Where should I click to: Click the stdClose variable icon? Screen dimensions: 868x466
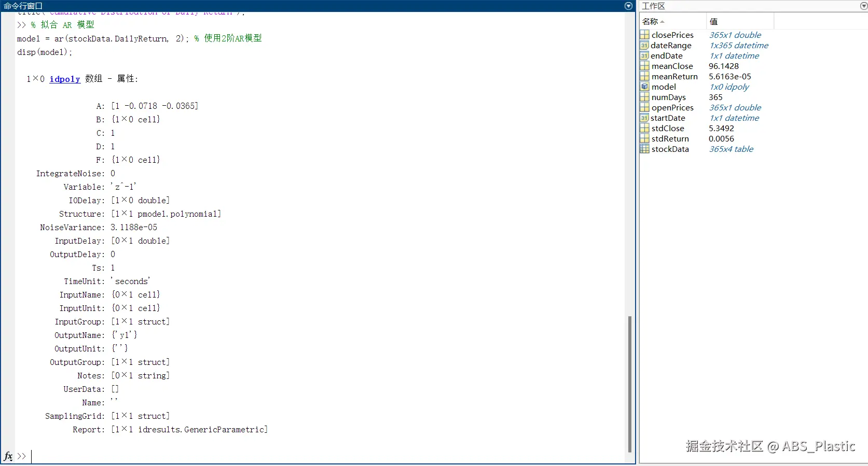click(x=644, y=128)
